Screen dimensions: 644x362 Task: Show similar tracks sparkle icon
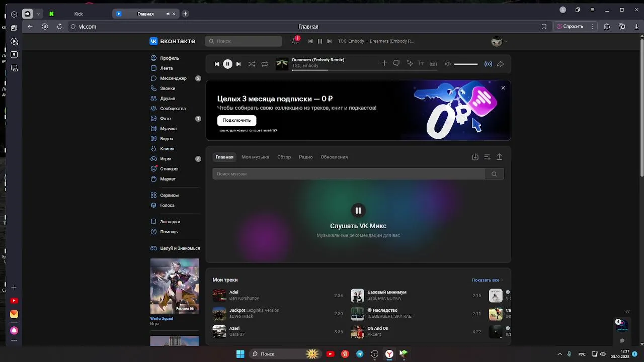point(410,63)
